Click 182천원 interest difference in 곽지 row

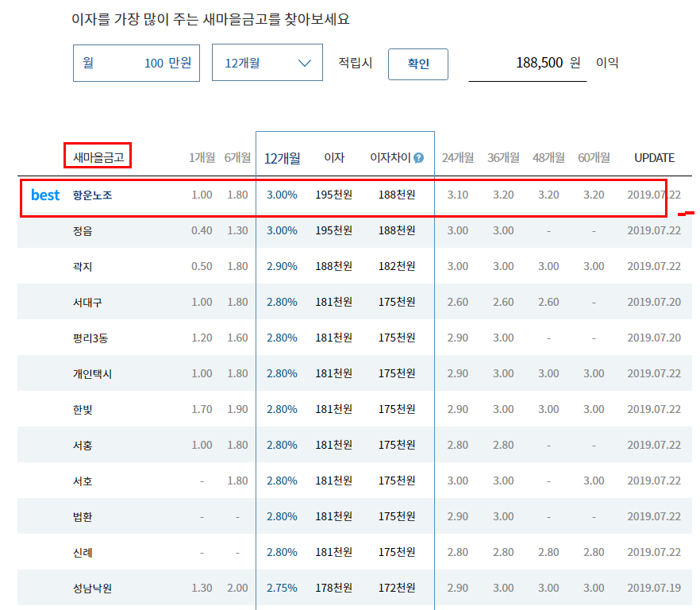(397, 266)
